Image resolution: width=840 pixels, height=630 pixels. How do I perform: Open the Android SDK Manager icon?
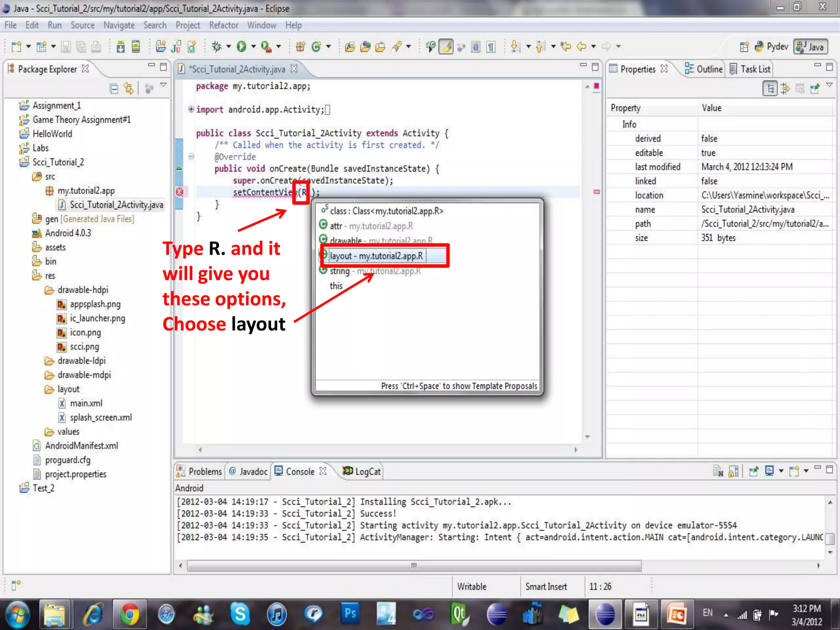121,47
